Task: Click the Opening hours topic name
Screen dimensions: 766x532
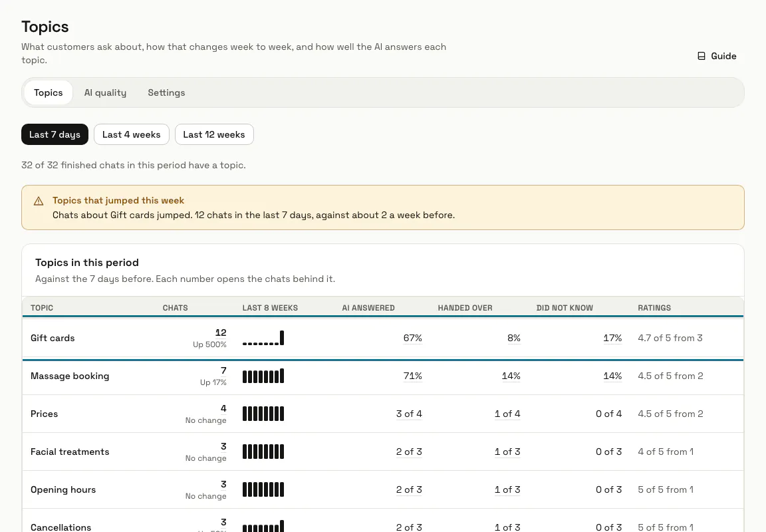Action: click(x=63, y=489)
